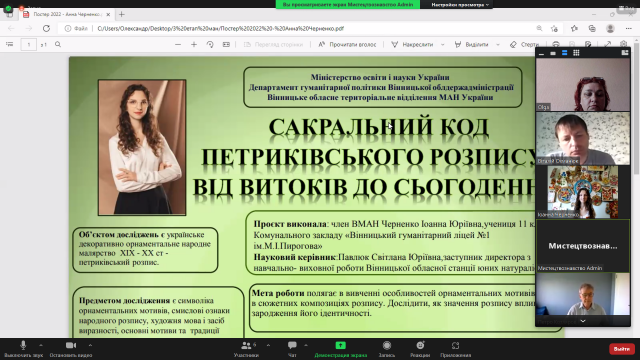Select the 'Накреслити' draw tool
Image resolution: width=640 pixels, height=360 pixels.
[x=412, y=44]
